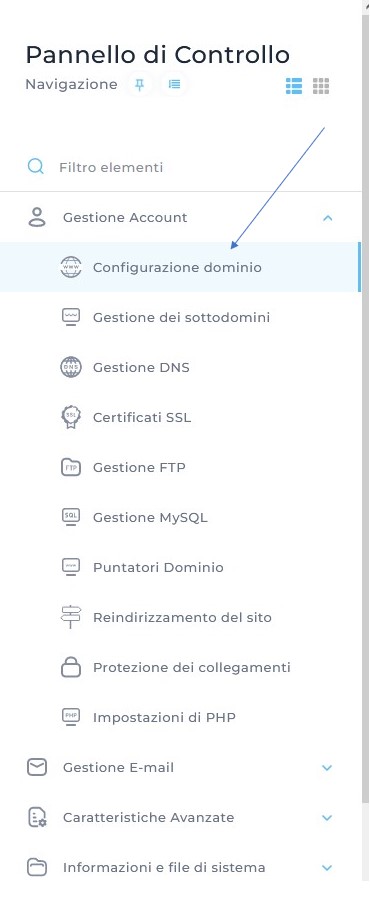Screen dimensions: 370x909
Task: Click the list icon beside the pin
Action: [x=174, y=85]
